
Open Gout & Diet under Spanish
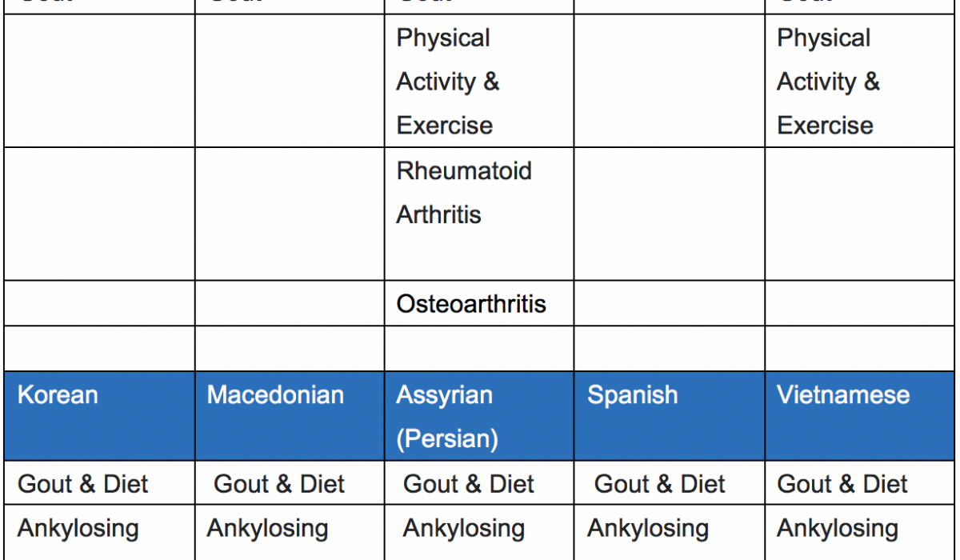[660, 484]
